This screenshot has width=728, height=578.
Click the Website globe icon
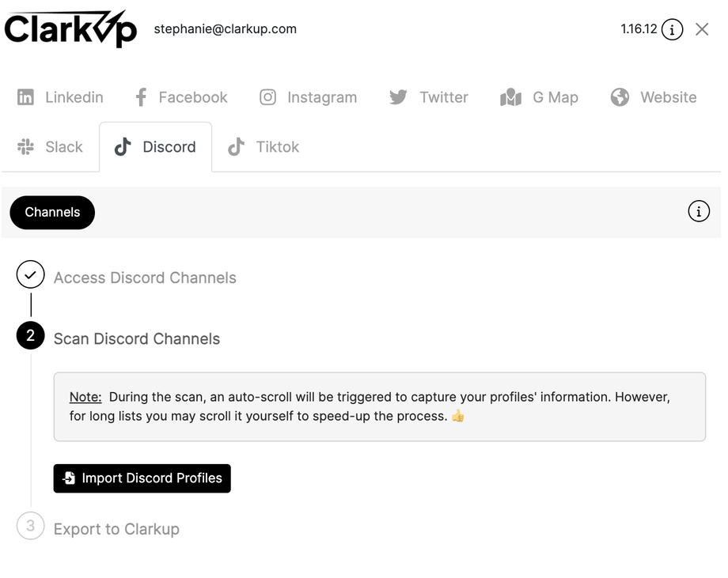pyautogui.click(x=620, y=97)
